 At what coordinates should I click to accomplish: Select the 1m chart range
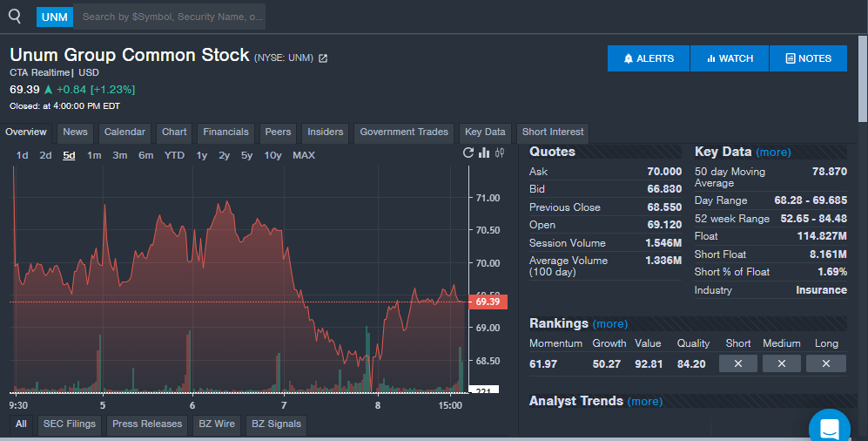(x=94, y=155)
